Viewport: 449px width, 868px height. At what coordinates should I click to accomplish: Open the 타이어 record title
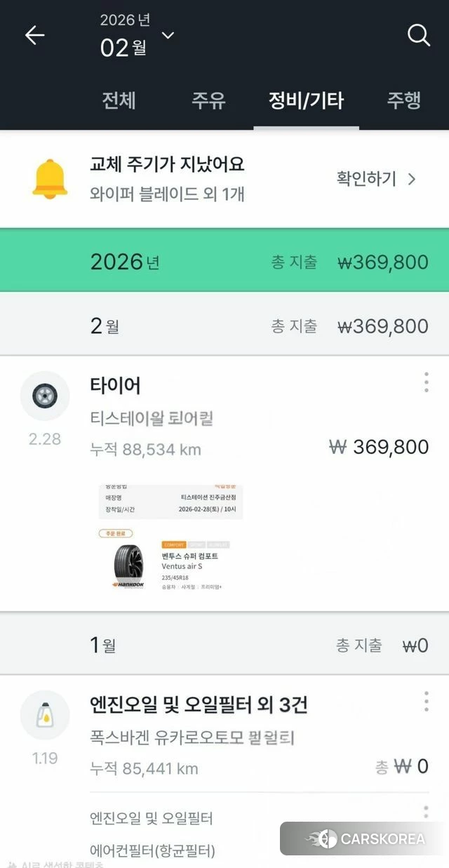tap(115, 385)
